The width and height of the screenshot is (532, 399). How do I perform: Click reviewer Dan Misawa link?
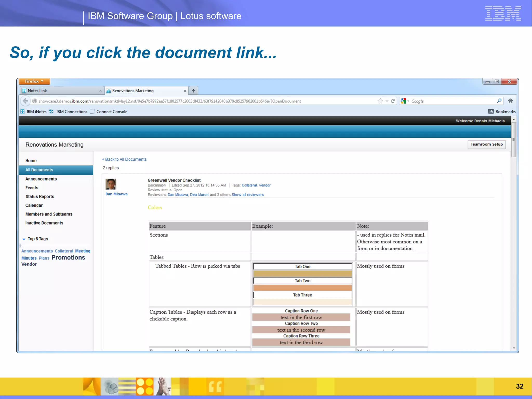(x=178, y=195)
